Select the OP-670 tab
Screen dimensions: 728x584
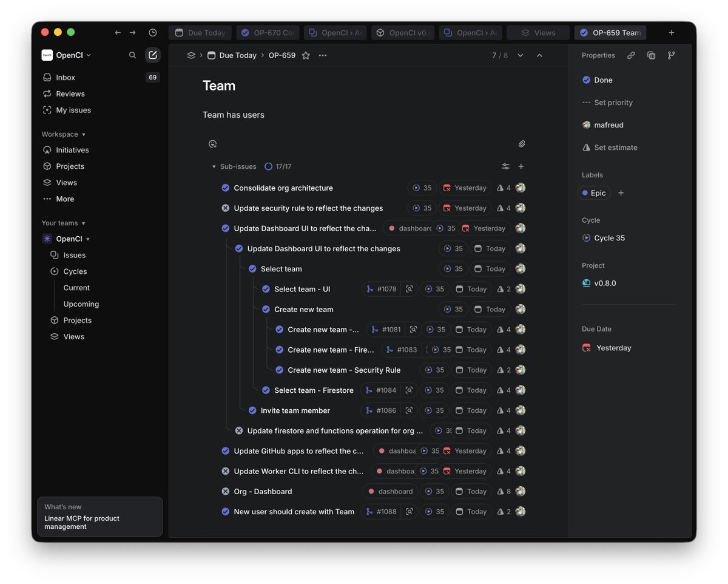[268, 32]
